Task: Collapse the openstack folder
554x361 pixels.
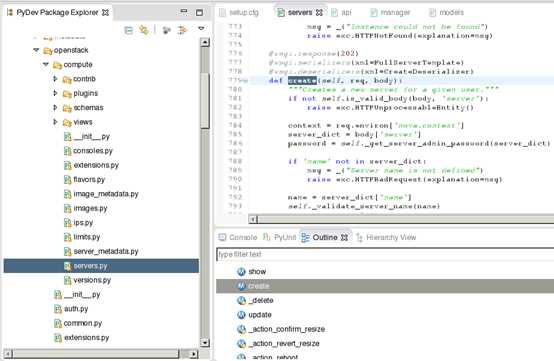Action: coord(36,50)
